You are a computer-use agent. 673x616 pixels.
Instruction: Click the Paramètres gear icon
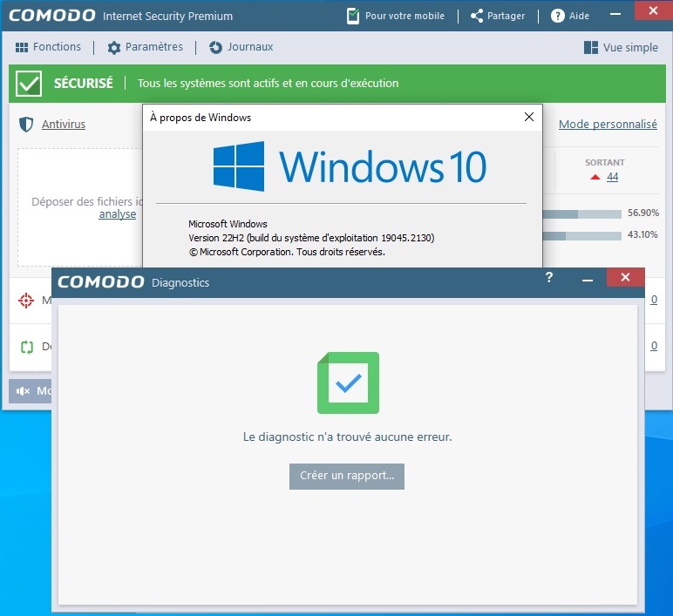click(113, 47)
